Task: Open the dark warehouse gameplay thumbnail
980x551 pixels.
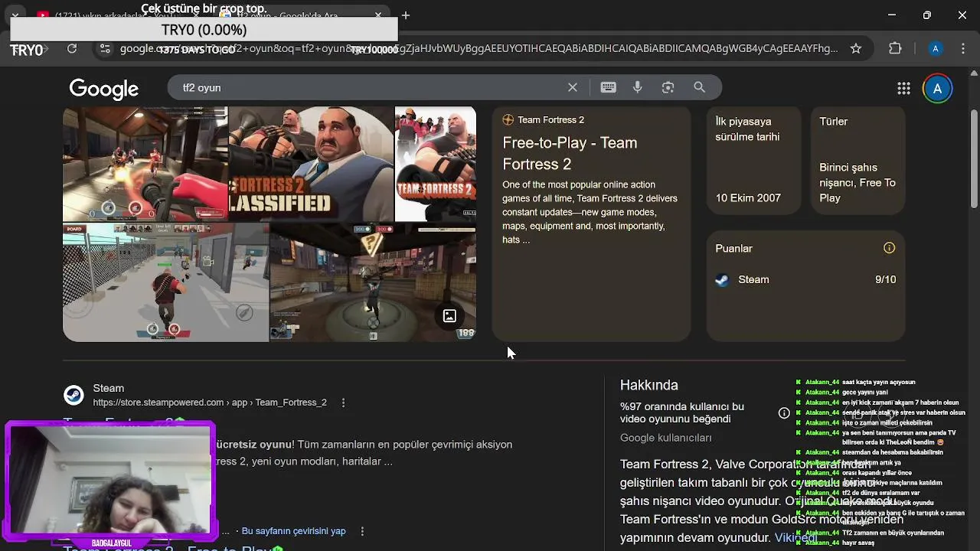Action: coord(373,282)
